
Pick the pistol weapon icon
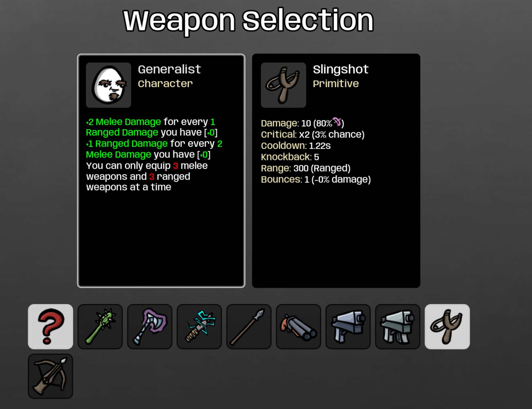348,327
